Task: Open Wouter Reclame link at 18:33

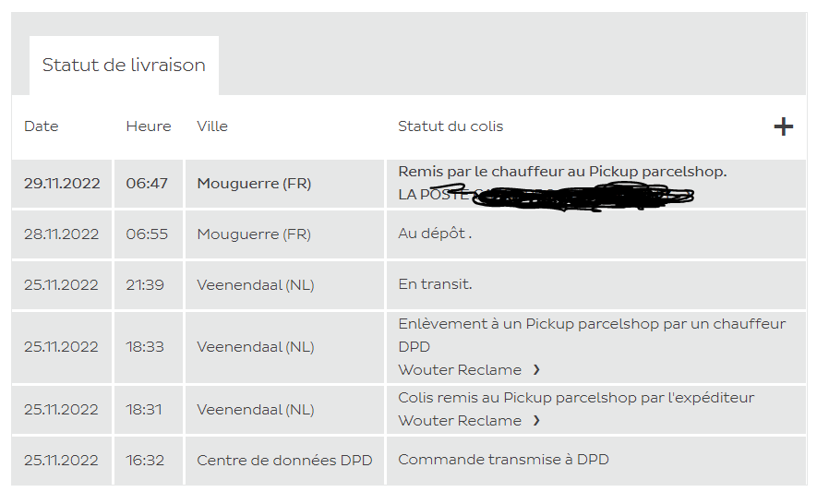Action: pos(460,370)
